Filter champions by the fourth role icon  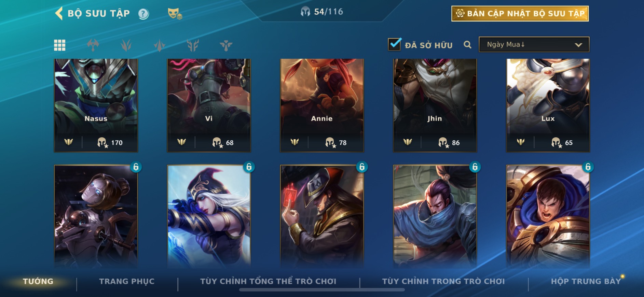coord(193,45)
